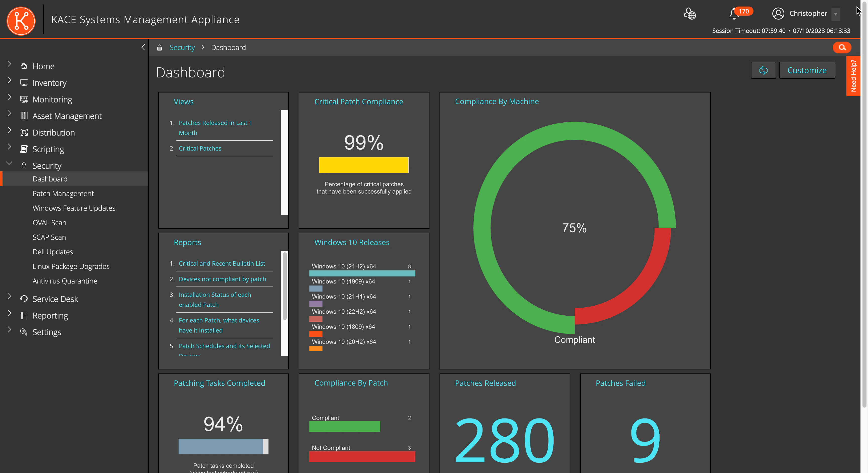Screen dimensions: 868x473
Task: Open the Need Help side tab
Action: (853, 75)
